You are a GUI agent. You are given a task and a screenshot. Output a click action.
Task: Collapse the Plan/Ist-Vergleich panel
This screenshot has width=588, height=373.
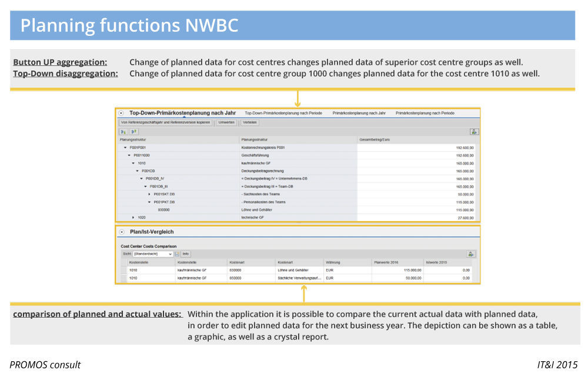(x=121, y=232)
